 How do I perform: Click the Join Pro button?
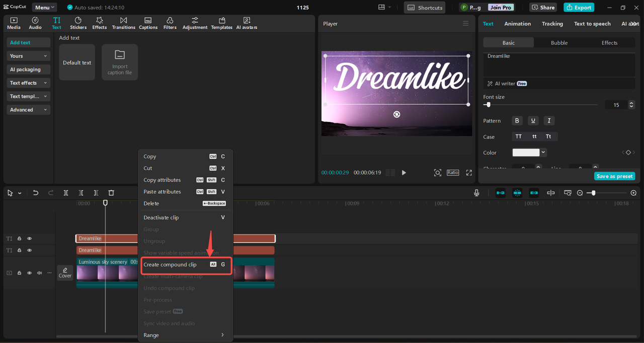[x=501, y=8]
